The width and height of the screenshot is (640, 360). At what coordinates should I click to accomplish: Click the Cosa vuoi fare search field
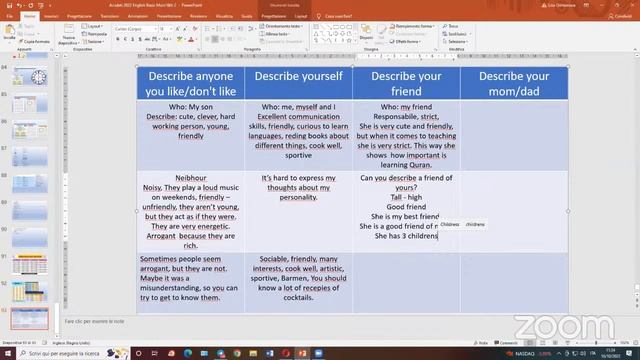[335, 16]
